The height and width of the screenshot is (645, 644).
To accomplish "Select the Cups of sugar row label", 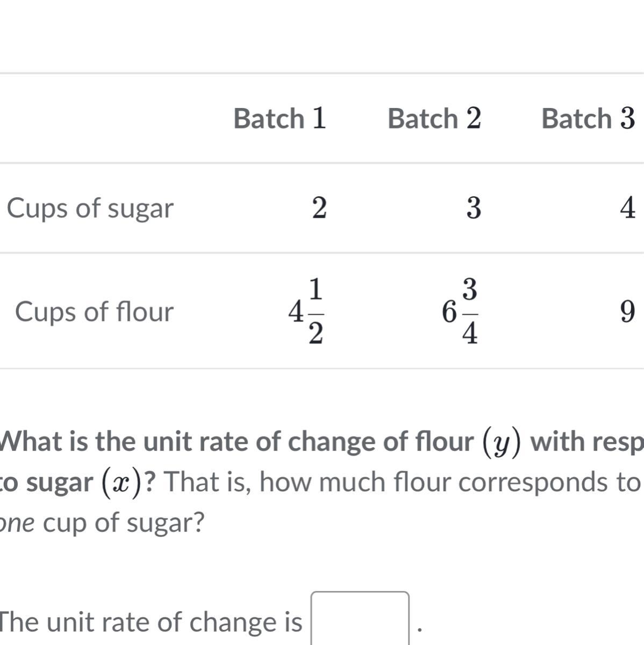I will [90, 209].
